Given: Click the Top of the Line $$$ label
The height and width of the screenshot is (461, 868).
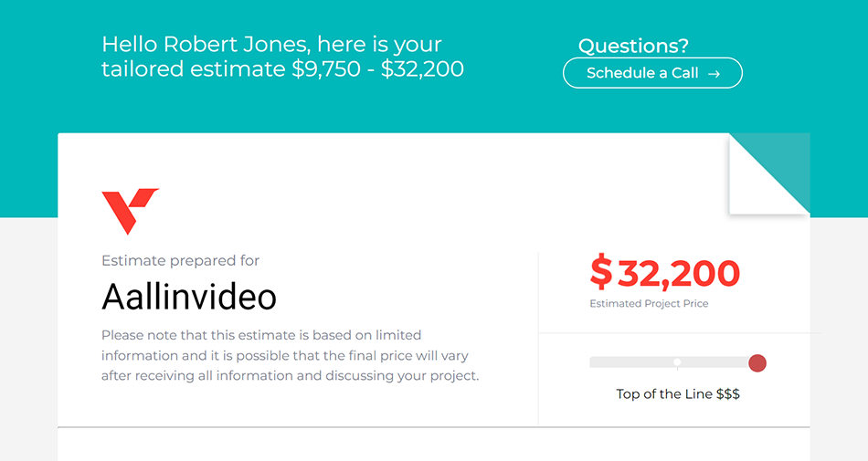Looking at the screenshot, I should coord(678,394).
